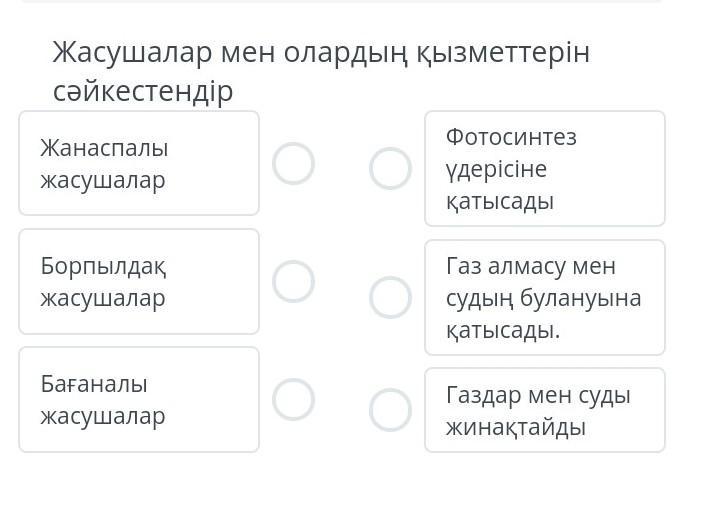Pick the Газдар мен суды жинақтайды card
This screenshot has width=702, height=505.
coord(544,410)
